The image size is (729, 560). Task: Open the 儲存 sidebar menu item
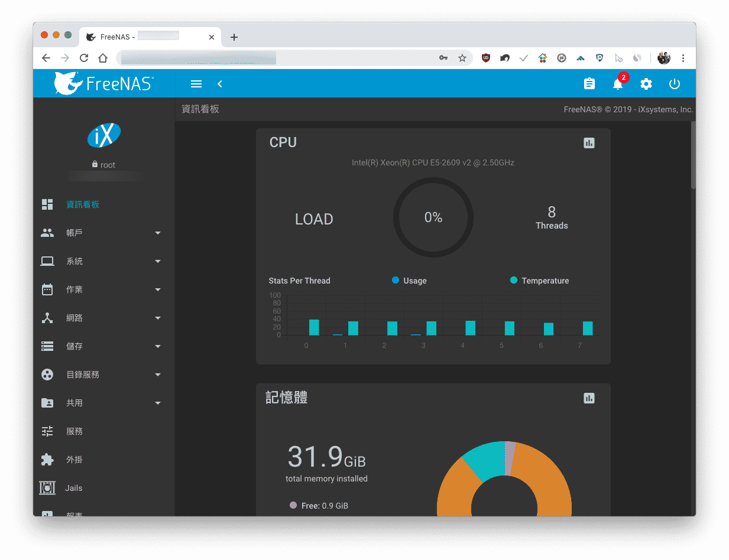click(104, 346)
